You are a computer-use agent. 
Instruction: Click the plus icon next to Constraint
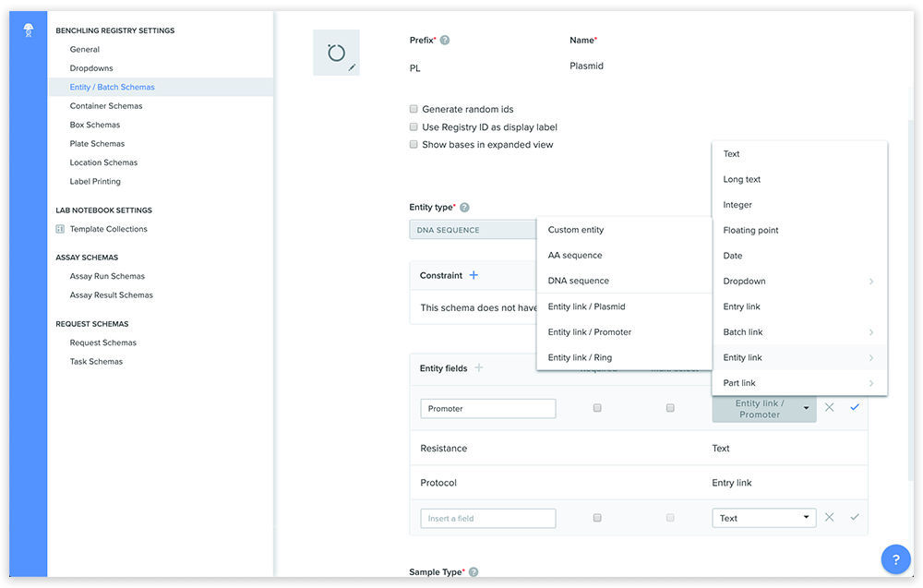[473, 275]
